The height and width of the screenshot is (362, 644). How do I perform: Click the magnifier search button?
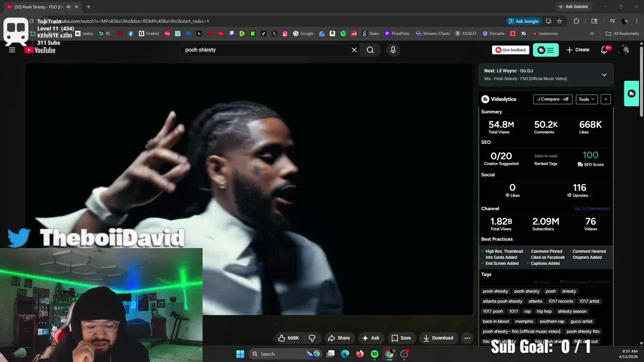tap(370, 50)
